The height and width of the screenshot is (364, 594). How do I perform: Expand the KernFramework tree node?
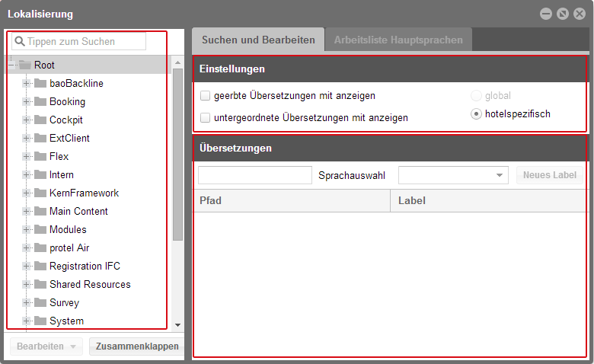point(27,193)
